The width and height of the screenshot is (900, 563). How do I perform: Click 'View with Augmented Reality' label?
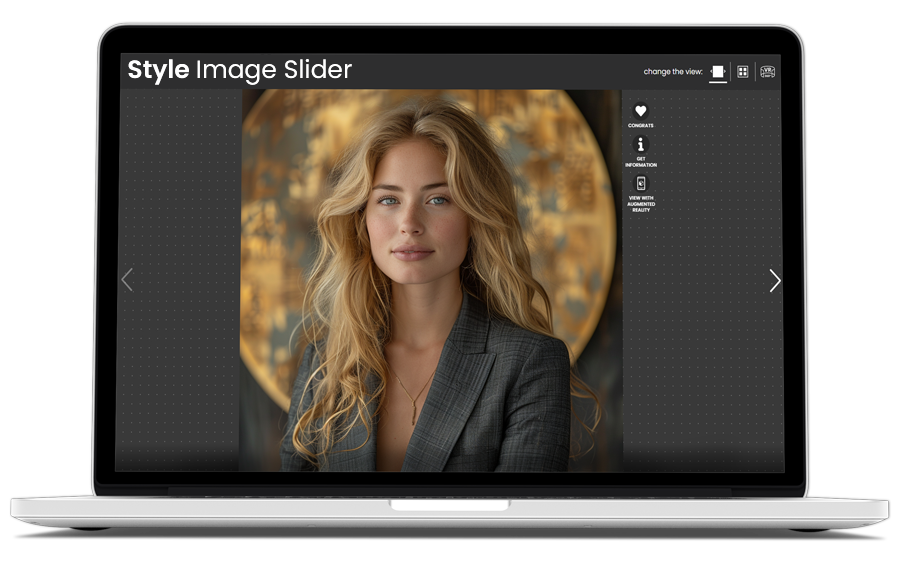coord(641,204)
